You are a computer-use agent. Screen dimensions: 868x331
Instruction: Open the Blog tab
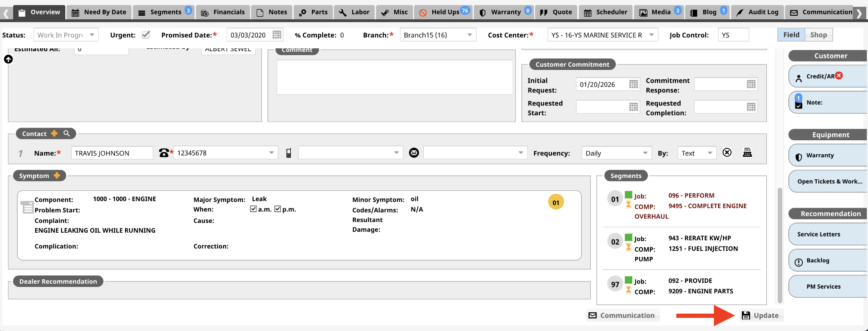coord(707,12)
